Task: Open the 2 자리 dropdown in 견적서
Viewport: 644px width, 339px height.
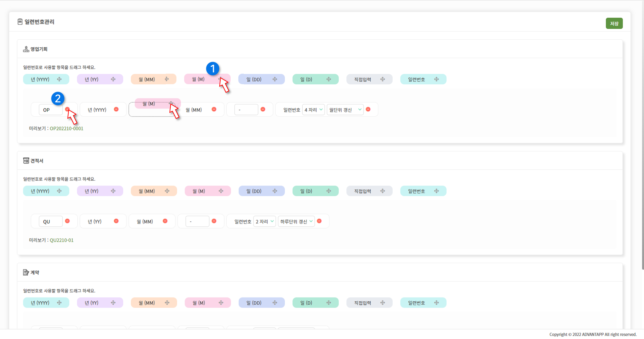Action: click(x=264, y=221)
